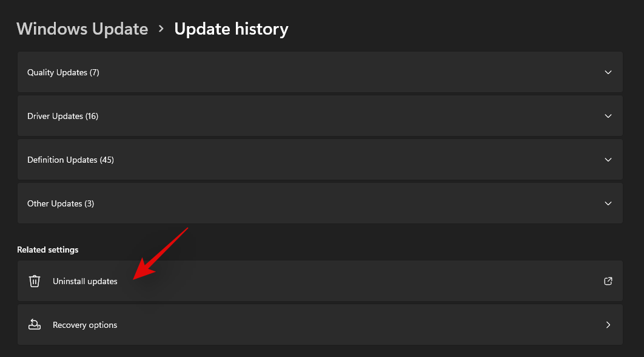Click the Recovery options drive icon

tap(35, 325)
